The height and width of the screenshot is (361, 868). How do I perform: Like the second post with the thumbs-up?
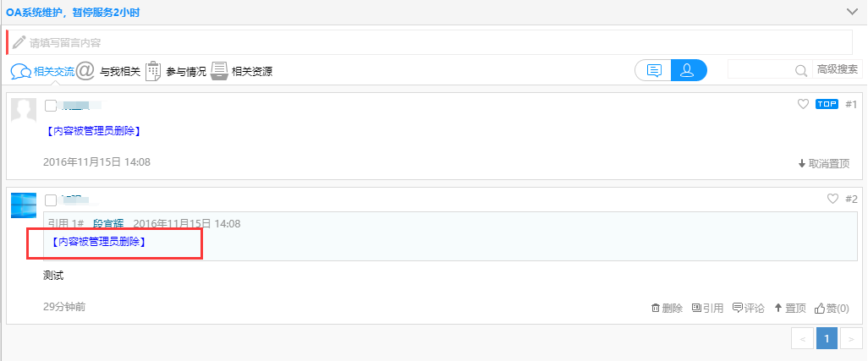[x=832, y=308]
